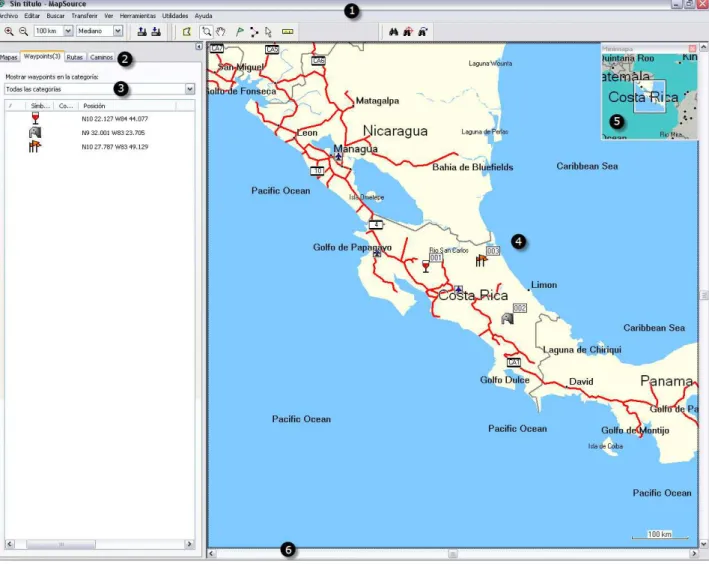The width and height of the screenshot is (709, 564).
Task: Open the Ayuda menu
Action: point(203,16)
